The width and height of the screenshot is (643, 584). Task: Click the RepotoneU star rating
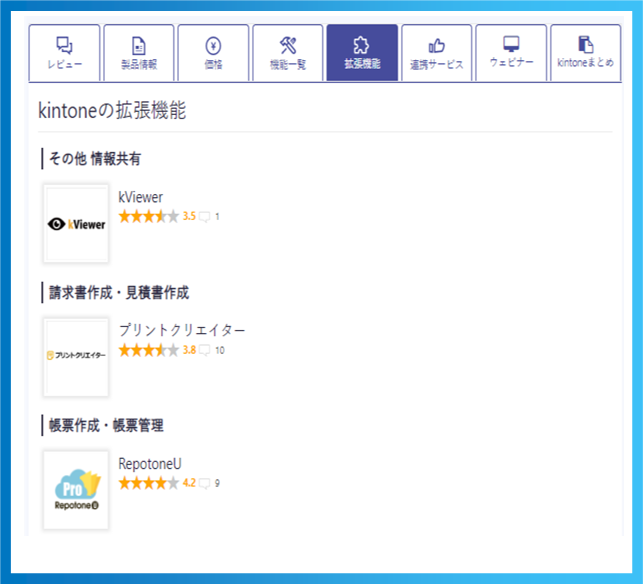click(x=149, y=483)
